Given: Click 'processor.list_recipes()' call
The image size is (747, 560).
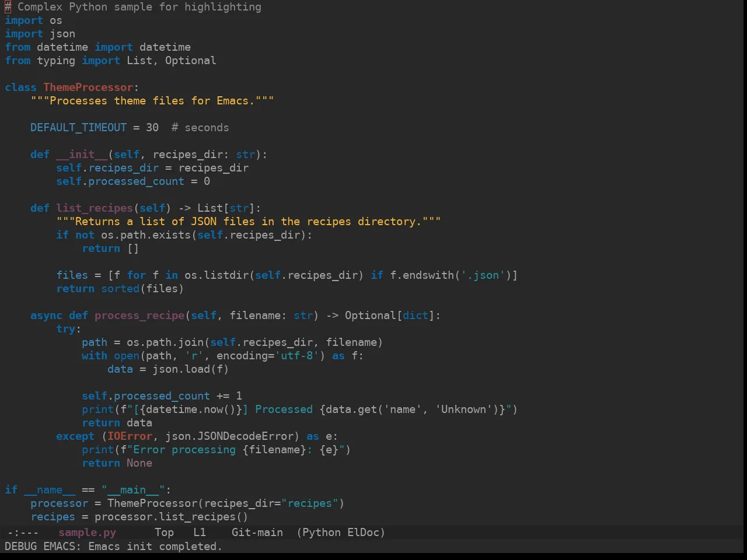Looking at the screenshot, I should 172,516.
